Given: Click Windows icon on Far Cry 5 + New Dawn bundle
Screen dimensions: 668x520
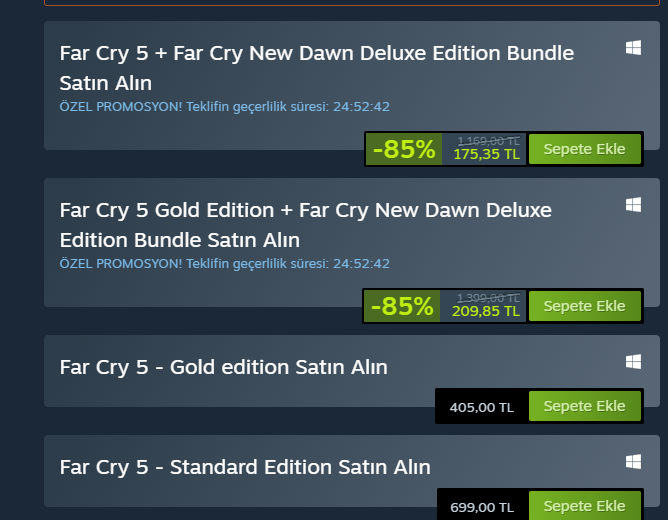Looking at the screenshot, I should point(633,48).
